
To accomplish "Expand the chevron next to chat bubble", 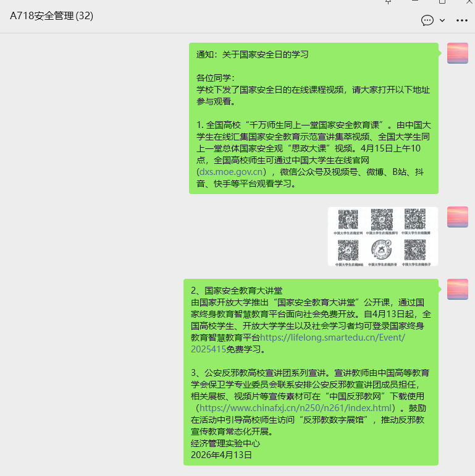I will coord(442,20).
